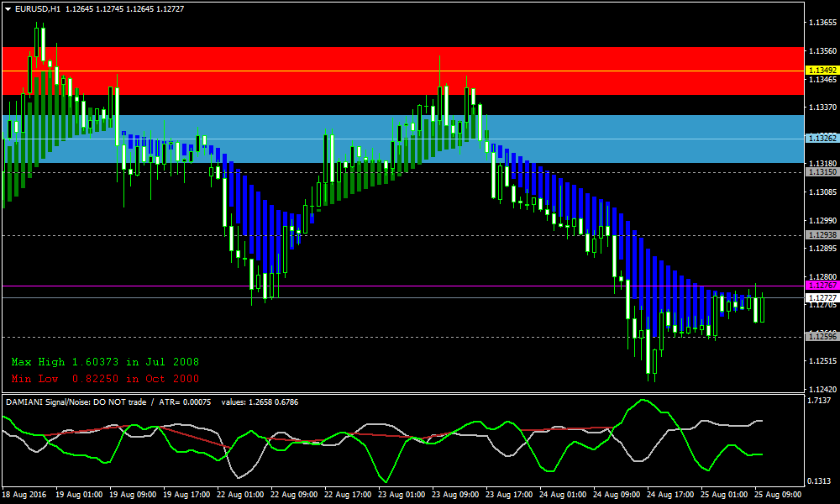This screenshot has height=504, width=840.
Task: Select the red Min Low 0.82250 text label
Action: point(105,379)
